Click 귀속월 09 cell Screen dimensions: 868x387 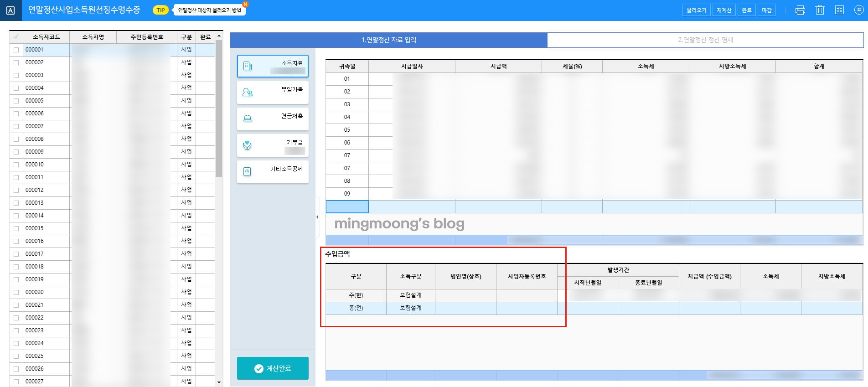[347, 194]
